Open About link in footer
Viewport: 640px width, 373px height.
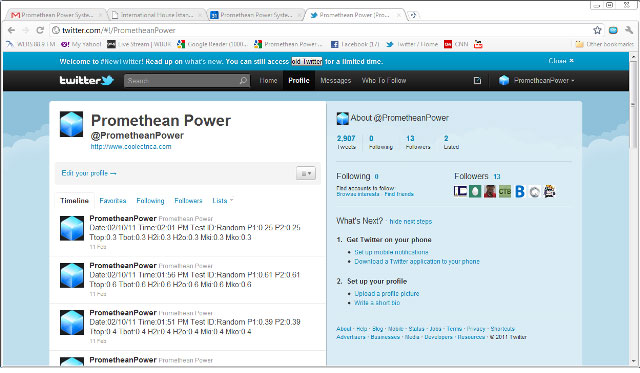(344, 329)
